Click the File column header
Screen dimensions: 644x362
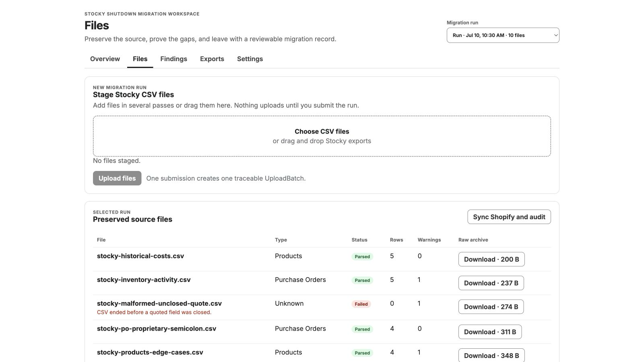(101, 240)
